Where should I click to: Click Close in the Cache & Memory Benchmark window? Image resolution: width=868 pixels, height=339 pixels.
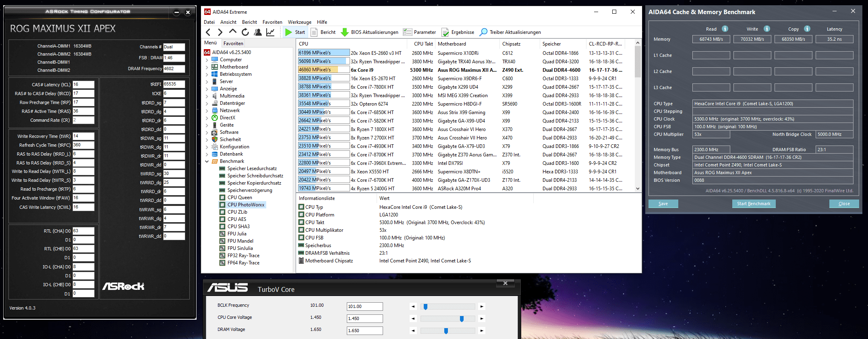(x=844, y=204)
